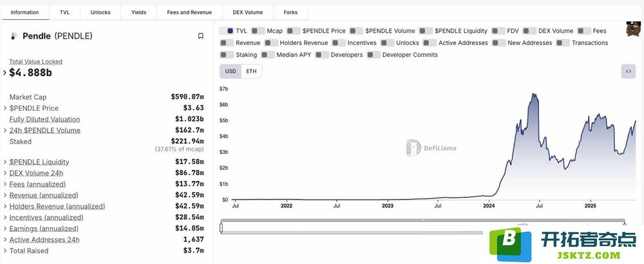Expand the Holders Revenue (annualized) row
The image size is (644, 264).
pos(5,207)
